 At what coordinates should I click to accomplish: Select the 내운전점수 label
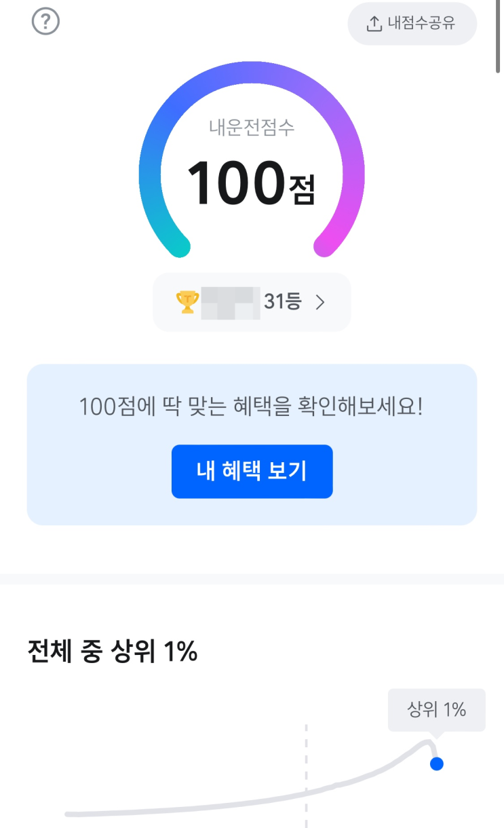(x=252, y=128)
